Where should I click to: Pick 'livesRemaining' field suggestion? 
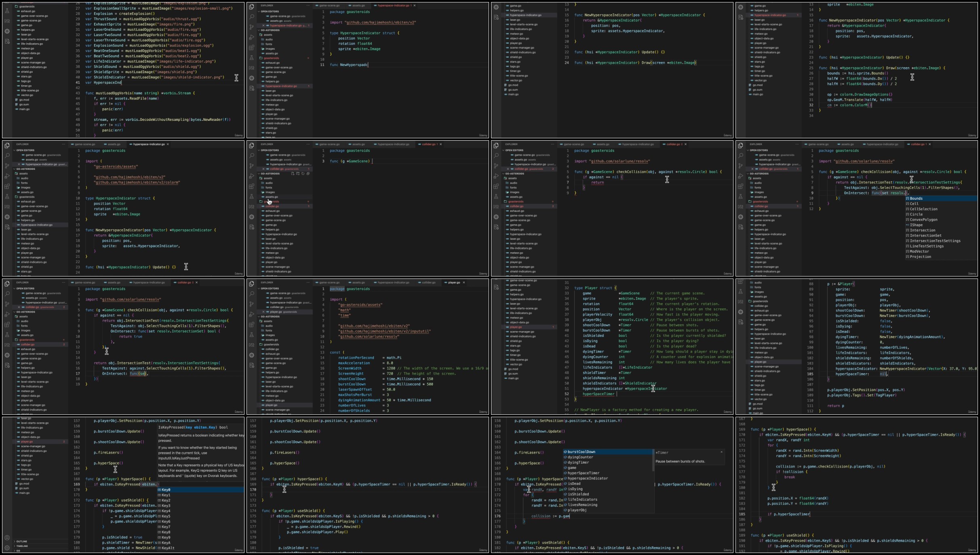(608, 505)
